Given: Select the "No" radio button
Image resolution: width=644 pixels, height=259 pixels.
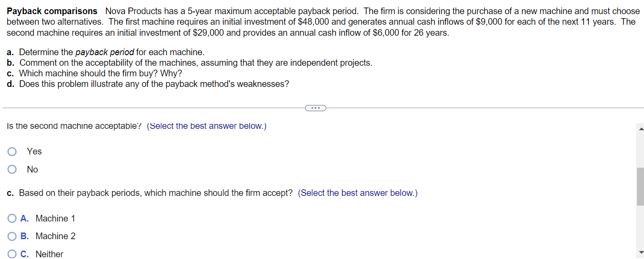Looking at the screenshot, I should pos(12,169).
